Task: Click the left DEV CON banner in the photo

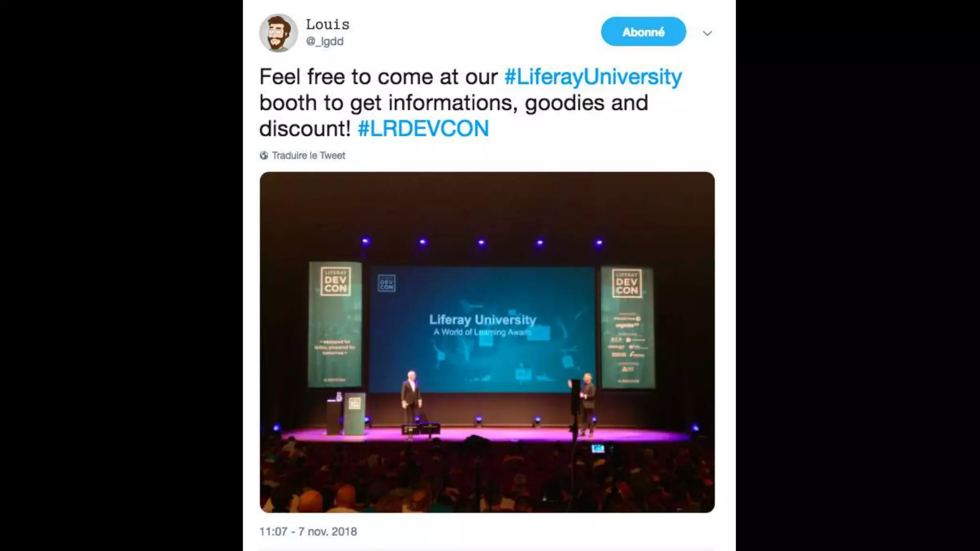Action: pos(335,324)
